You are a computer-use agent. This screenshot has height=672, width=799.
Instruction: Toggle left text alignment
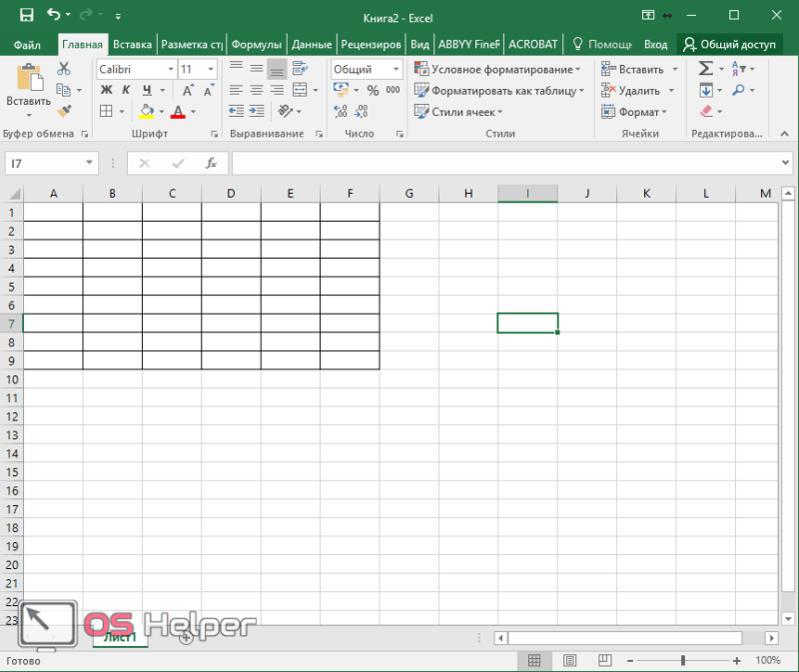pyautogui.click(x=236, y=90)
